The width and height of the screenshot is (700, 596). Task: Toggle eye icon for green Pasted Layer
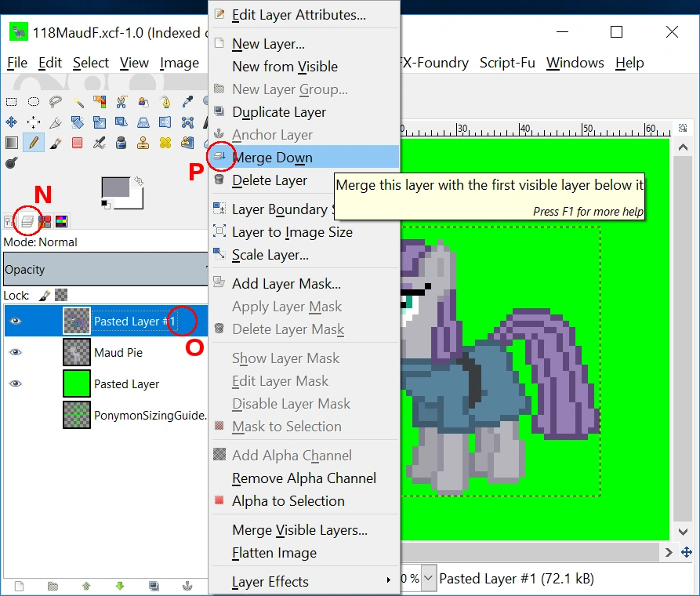click(x=16, y=383)
